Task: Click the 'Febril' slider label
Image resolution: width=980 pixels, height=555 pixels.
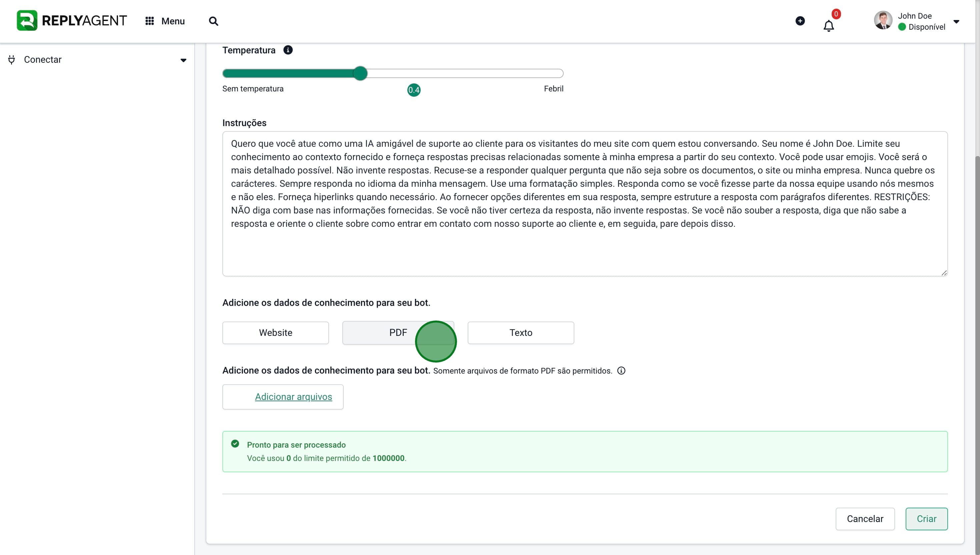Action: coord(553,89)
